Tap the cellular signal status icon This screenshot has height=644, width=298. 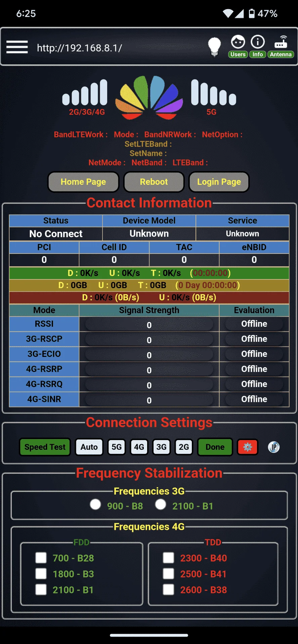click(x=239, y=13)
